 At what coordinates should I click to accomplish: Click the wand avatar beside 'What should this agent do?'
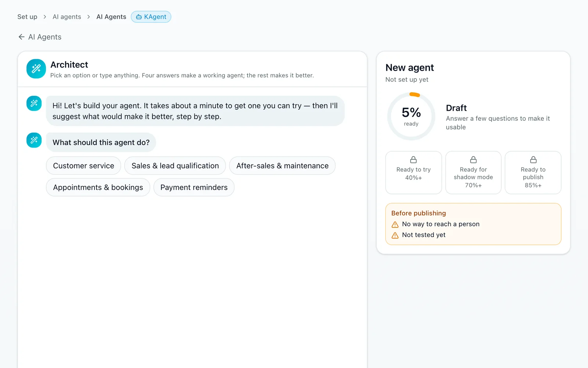click(x=34, y=140)
